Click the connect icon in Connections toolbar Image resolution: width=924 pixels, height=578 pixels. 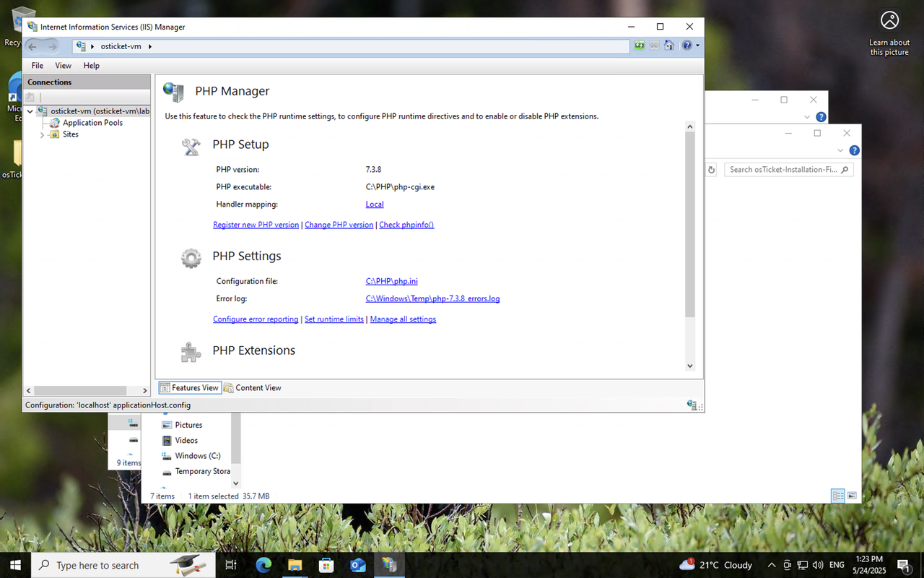(30, 97)
